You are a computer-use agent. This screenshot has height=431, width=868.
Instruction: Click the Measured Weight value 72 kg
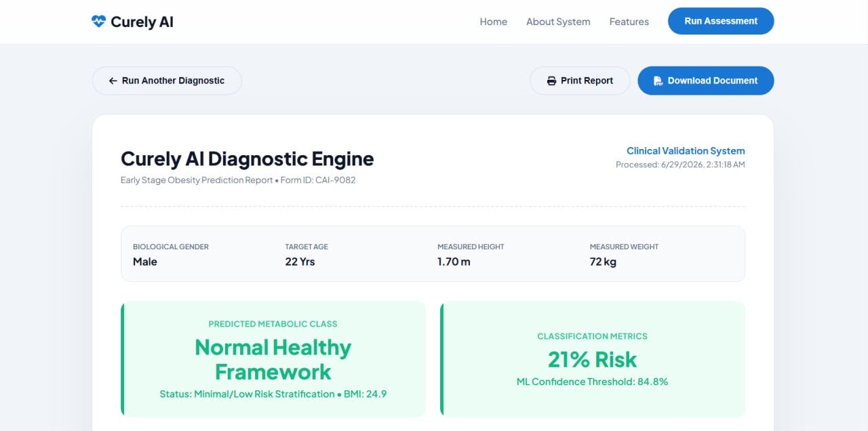coord(603,262)
